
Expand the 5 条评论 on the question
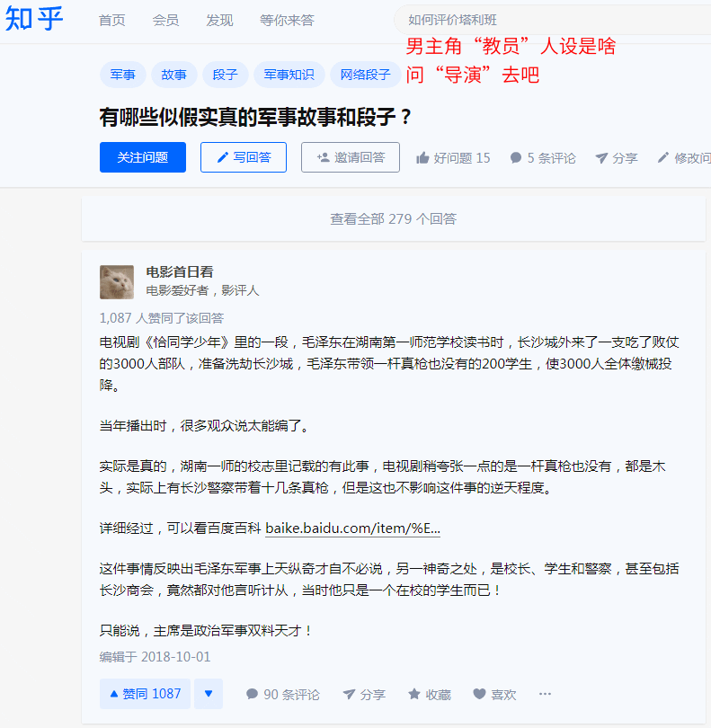(x=543, y=158)
